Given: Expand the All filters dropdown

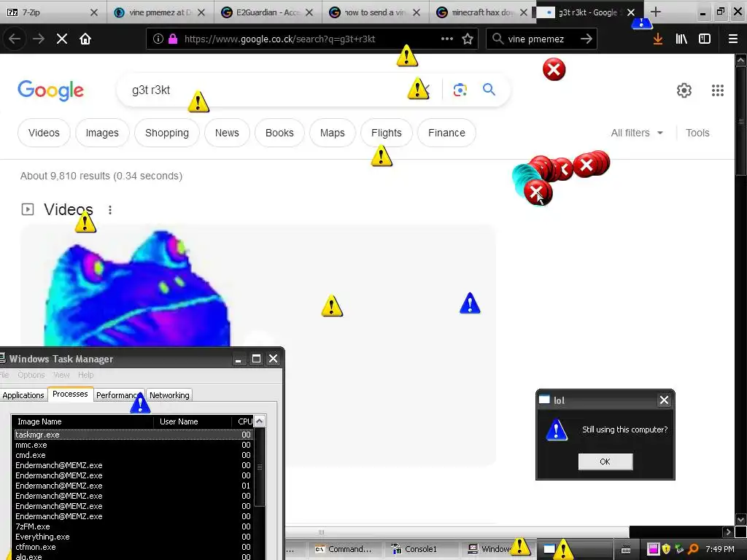Looking at the screenshot, I should pyautogui.click(x=637, y=133).
